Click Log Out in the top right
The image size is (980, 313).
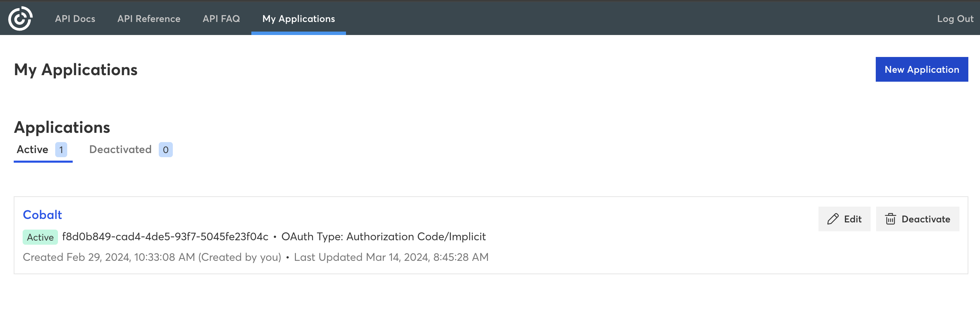pos(955,18)
